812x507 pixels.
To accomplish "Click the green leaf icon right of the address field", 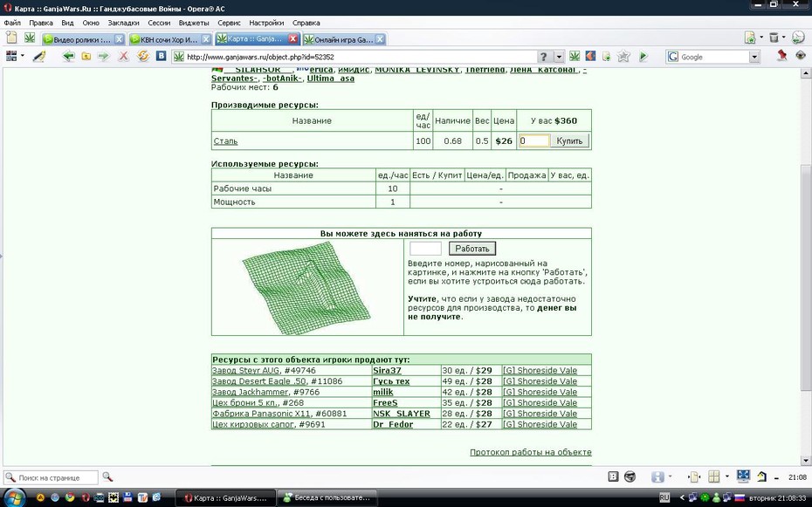I will [575, 56].
